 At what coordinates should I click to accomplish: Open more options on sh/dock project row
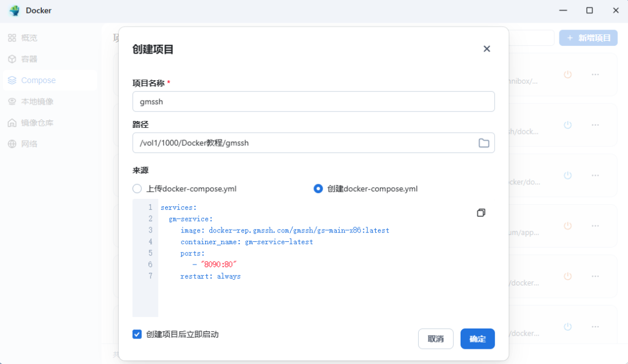[x=595, y=125]
